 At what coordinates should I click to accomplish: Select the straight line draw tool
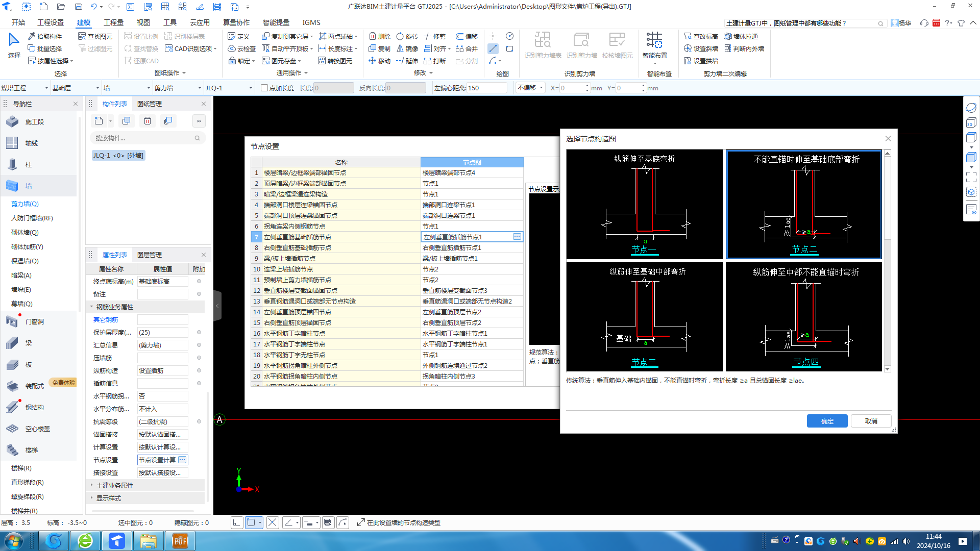point(493,48)
